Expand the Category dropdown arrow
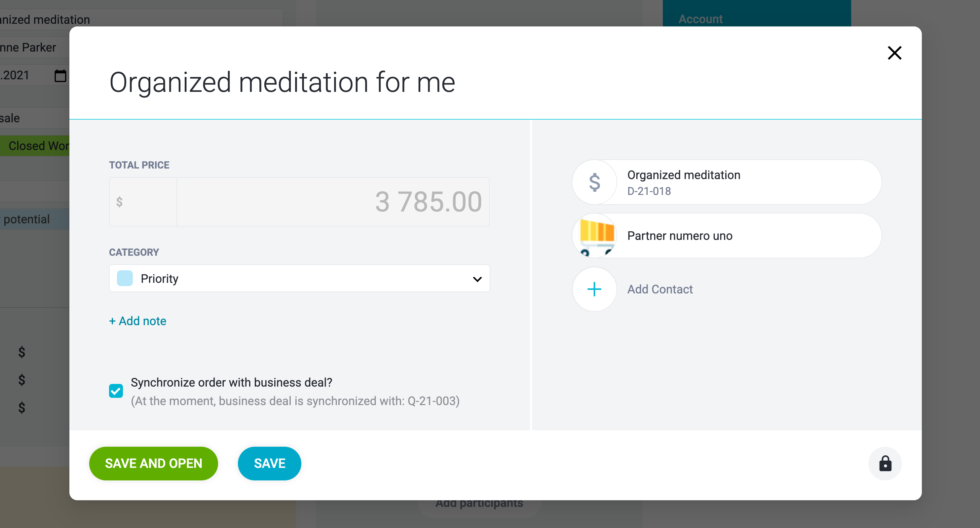 (477, 279)
